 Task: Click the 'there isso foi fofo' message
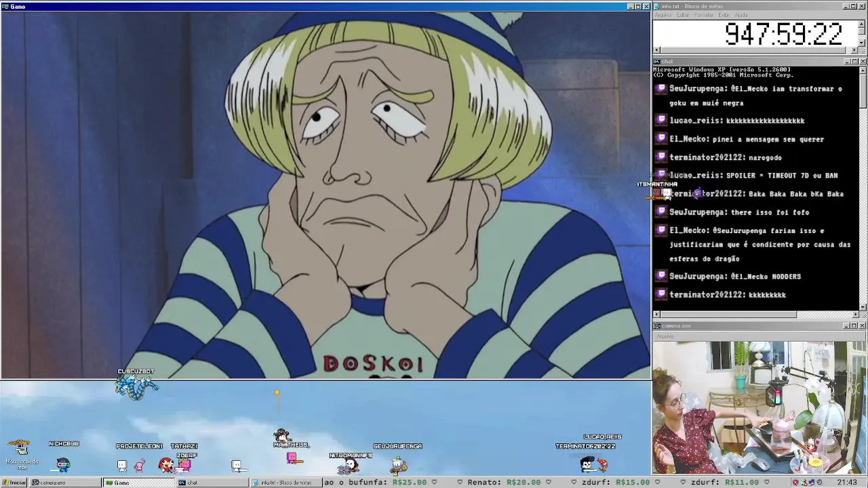pyautogui.click(x=770, y=212)
